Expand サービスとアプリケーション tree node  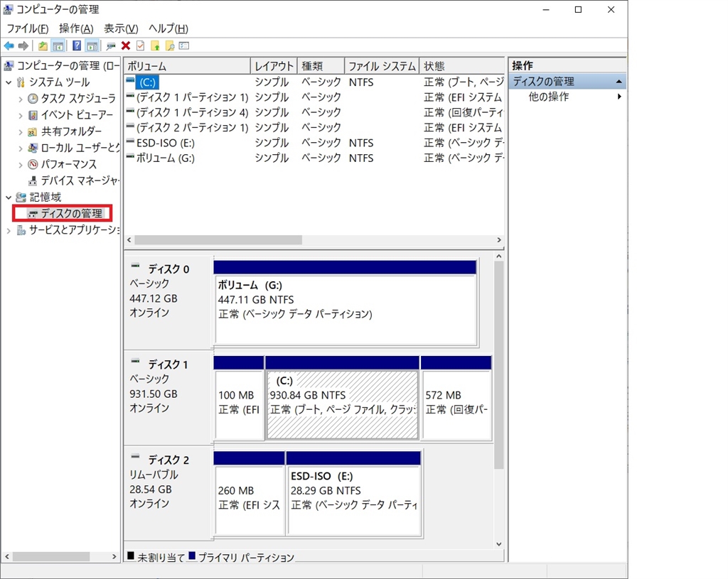9,231
